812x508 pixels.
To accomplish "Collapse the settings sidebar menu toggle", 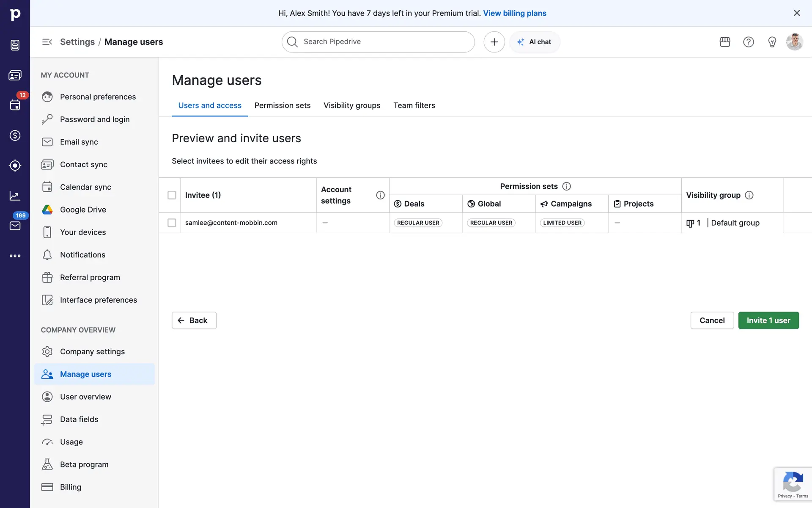I will click(x=47, y=42).
